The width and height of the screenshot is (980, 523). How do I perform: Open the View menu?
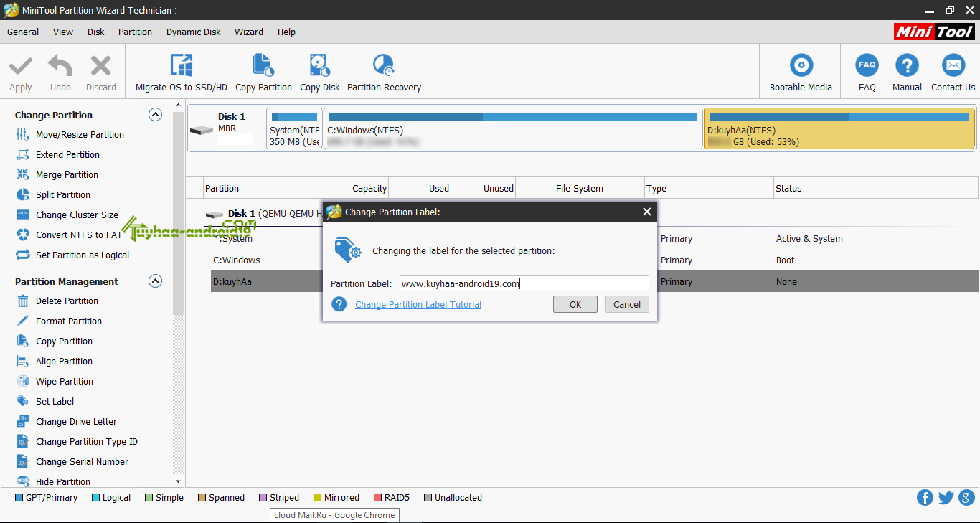tap(63, 32)
